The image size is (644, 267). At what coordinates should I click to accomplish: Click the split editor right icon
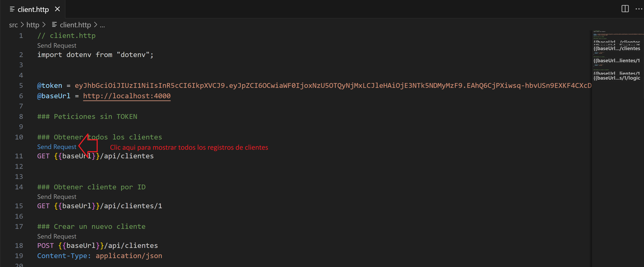tap(625, 9)
